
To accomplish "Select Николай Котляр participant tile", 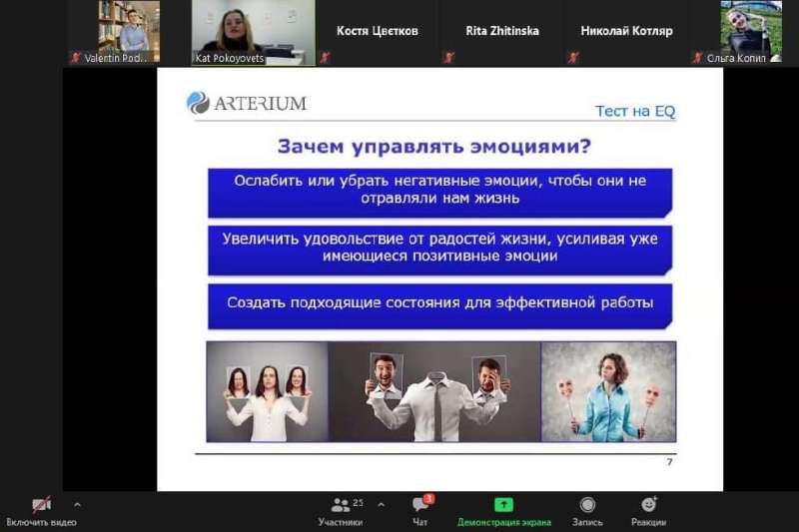I will click(x=626, y=33).
